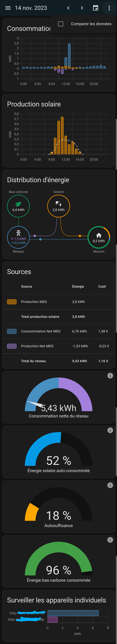The width and height of the screenshot is (117, 644).
Task: Click the Autosuffisance gauge label
Action: [x=59, y=526]
